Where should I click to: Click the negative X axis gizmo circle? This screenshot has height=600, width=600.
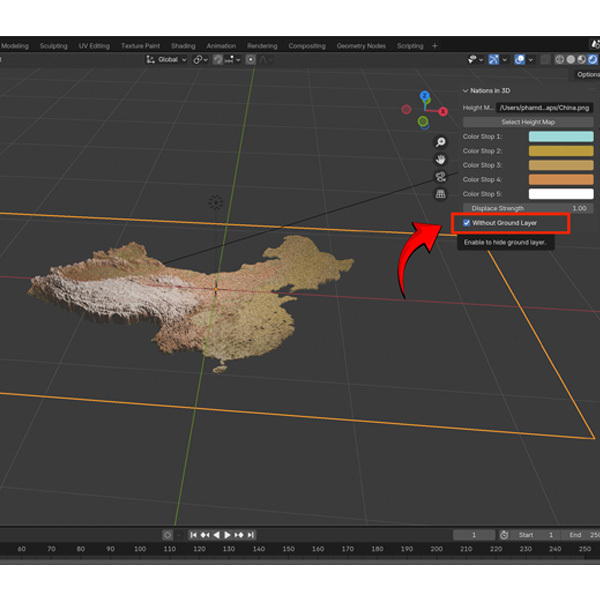pos(406,109)
